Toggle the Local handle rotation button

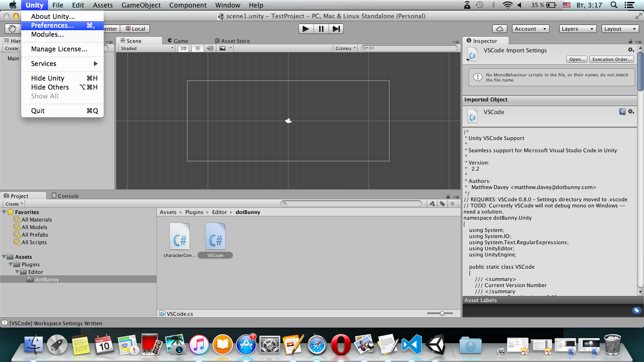tap(135, 29)
